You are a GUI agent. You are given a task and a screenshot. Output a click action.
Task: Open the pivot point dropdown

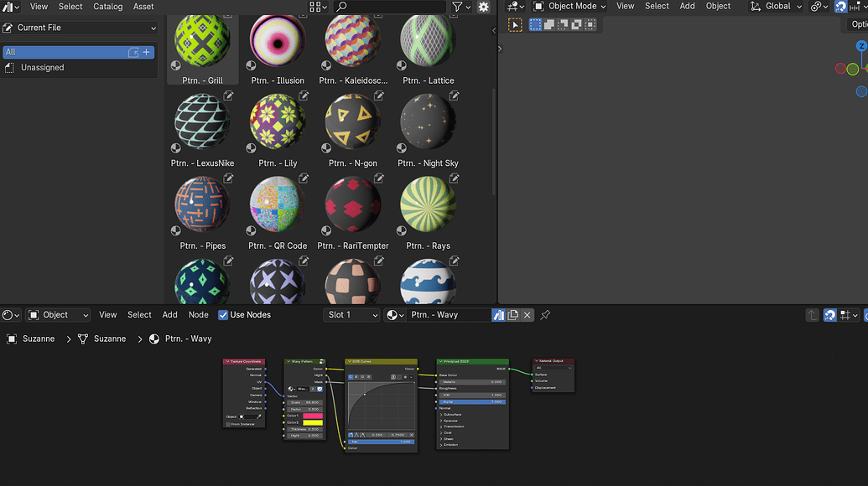[x=819, y=7]
